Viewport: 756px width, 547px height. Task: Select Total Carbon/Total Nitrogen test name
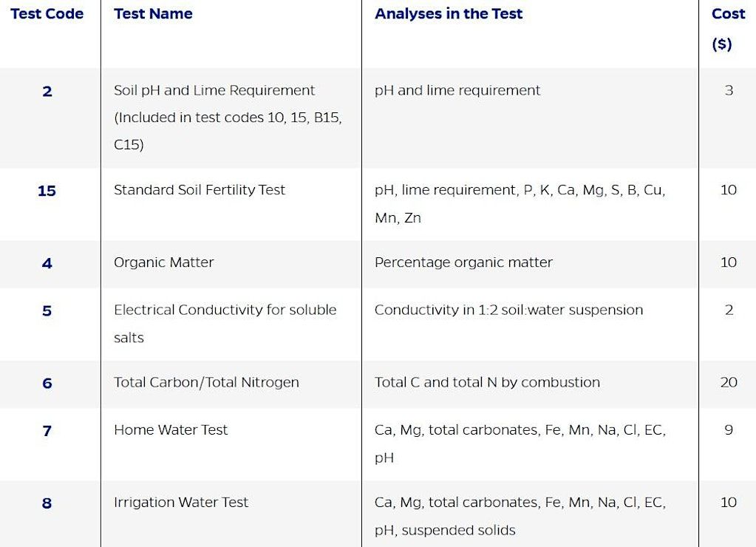pos(206,383)
